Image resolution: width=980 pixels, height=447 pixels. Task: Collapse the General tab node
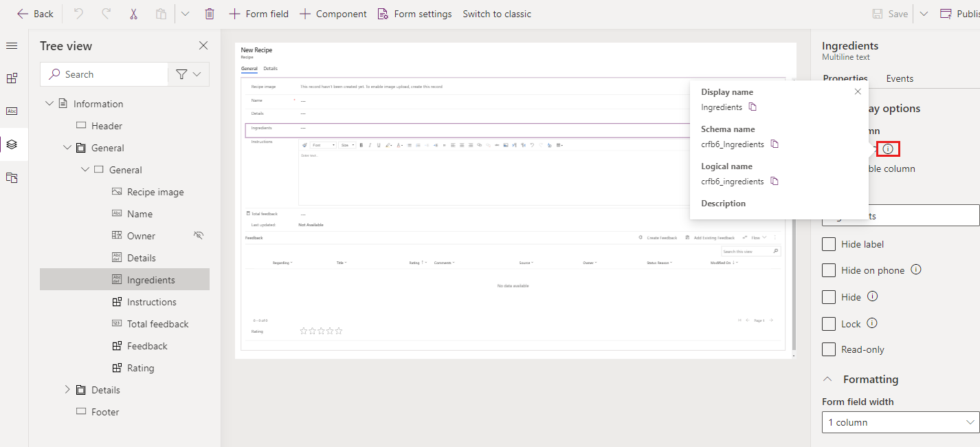(x=67, y=148)
